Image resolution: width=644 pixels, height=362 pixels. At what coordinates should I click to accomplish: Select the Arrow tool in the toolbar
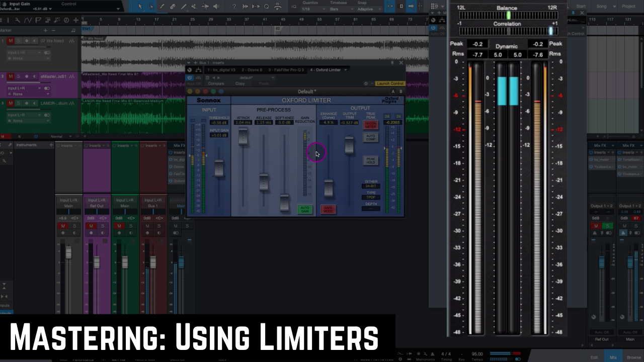click(x=140, y=7)
